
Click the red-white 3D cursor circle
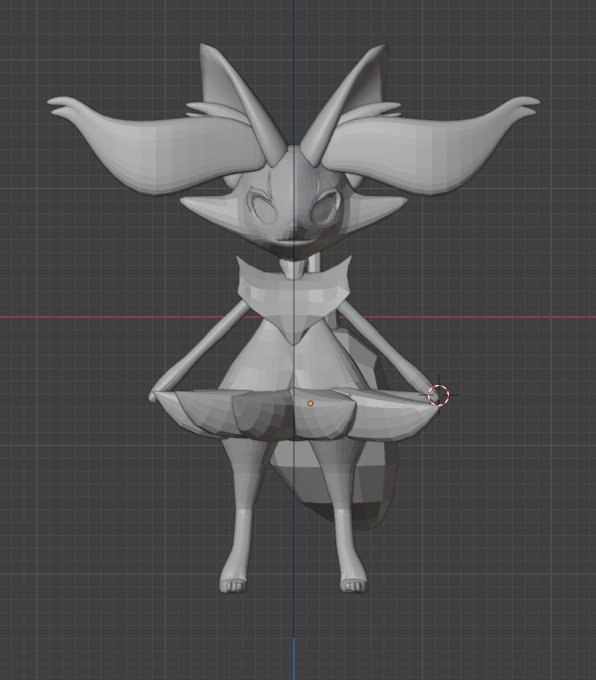pos(439,396)
